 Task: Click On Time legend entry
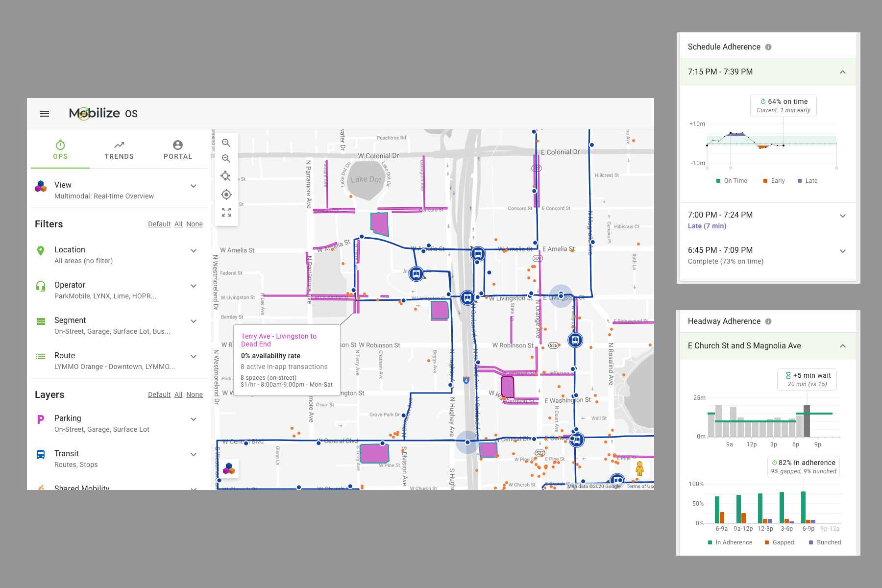coord(732,181)
